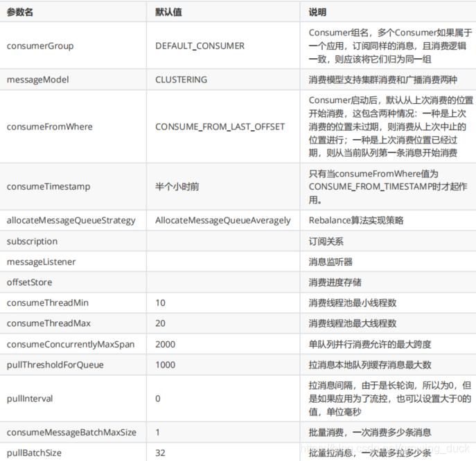Click the value 2000
This screenshot has width=476, height=461.
tap(165, 344)
